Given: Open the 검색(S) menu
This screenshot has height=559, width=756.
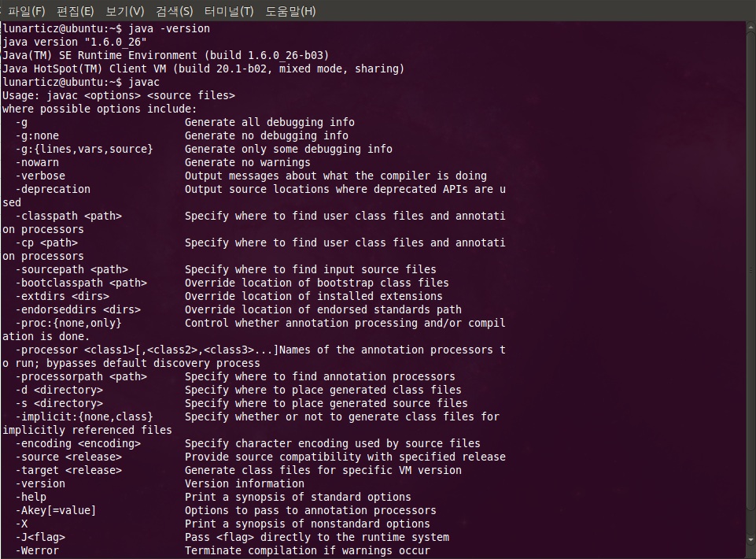Looking at the screenshot, I should click(x=174, y=11).
